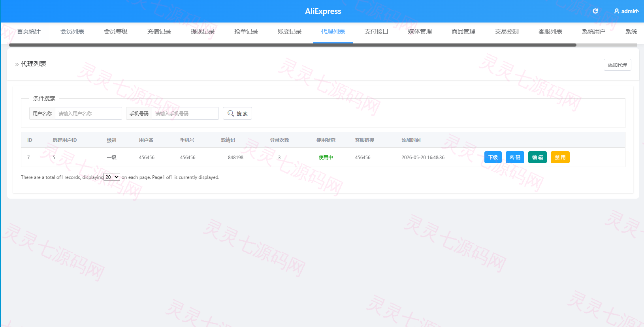Image resolution: width=644 pixels, height=327 pixels.
Task: Click the 邀请码 column header
Action: (228, 140)
